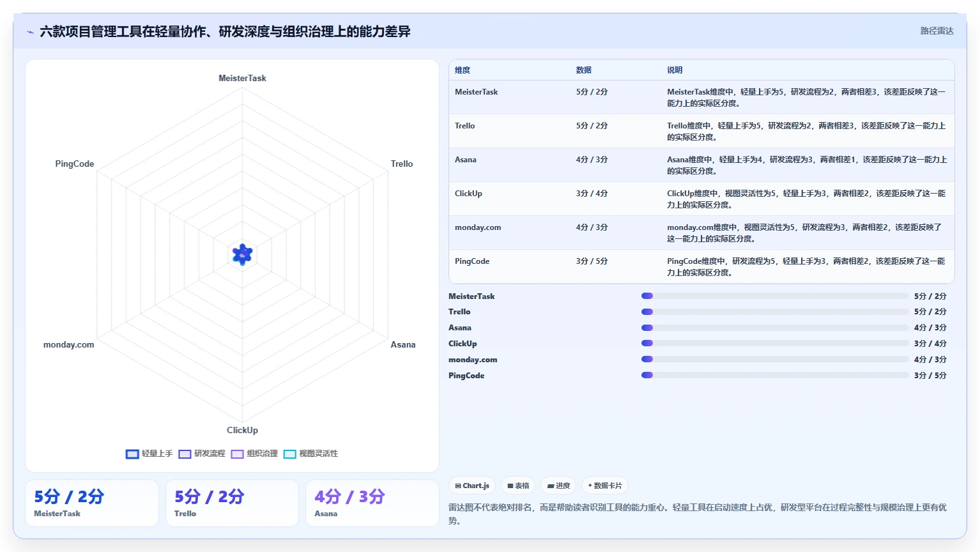Click the Chart.js chip

point(472,486)
